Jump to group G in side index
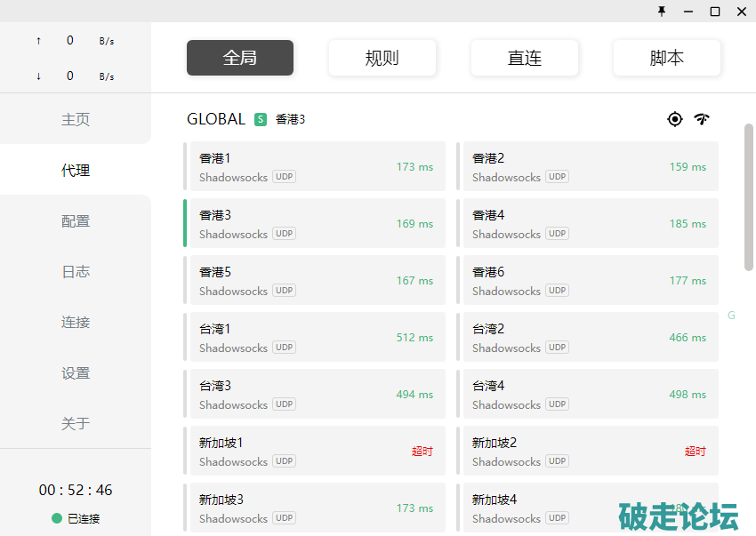The image size is (756, 536). (731, 316)
